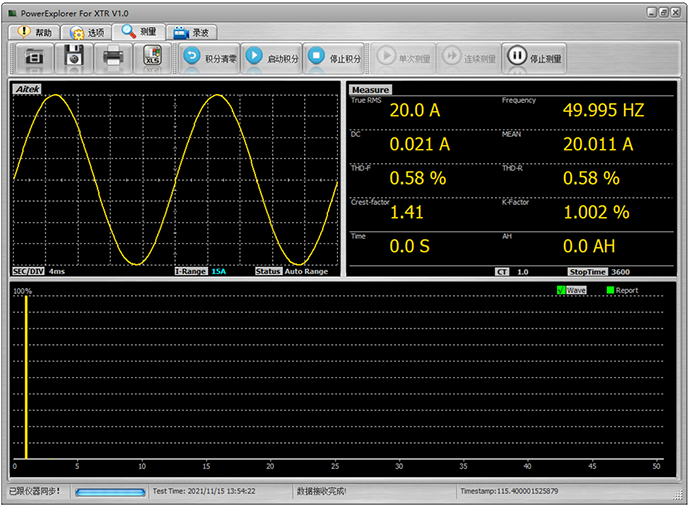Click the K-Factor 1.002 % reading
The height and width of the screenshot is (508, 690).
596,212
